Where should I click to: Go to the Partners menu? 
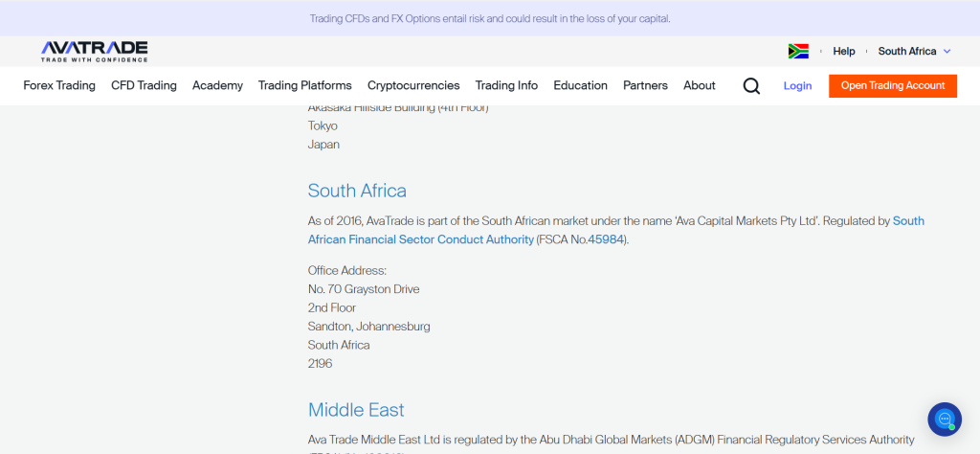(x=645, y=85)
